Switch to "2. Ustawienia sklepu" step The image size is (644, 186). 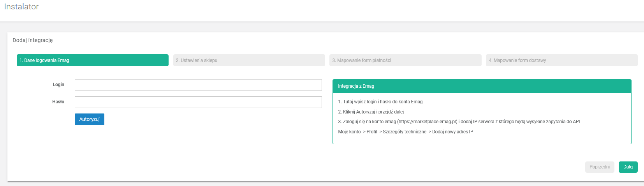(249, 60)
